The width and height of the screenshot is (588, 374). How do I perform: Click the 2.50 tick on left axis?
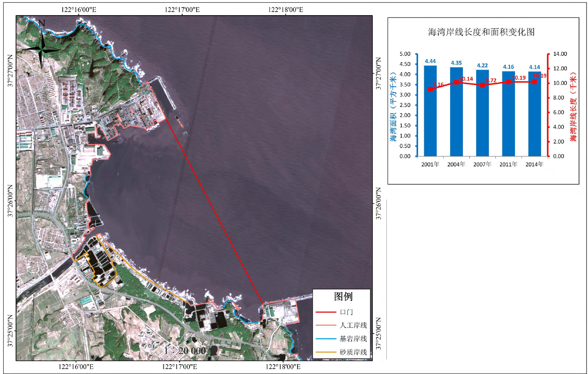[x=405, y=105]
